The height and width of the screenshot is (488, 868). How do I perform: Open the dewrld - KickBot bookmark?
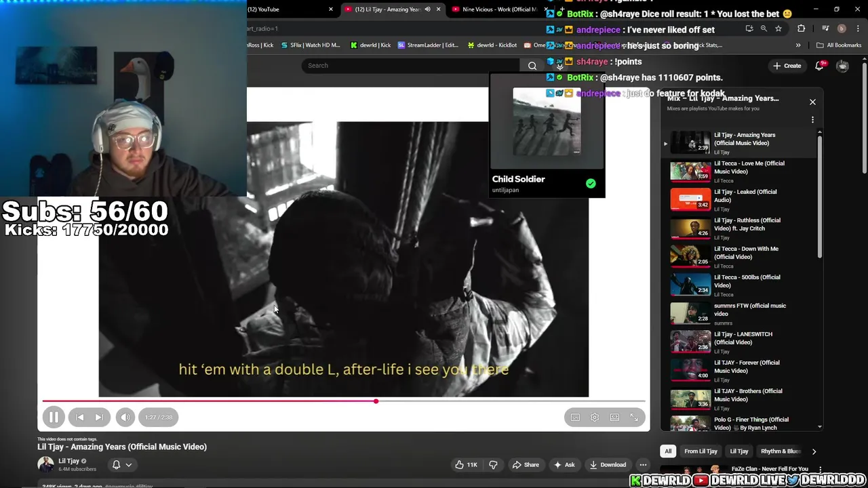coord(492,45)
